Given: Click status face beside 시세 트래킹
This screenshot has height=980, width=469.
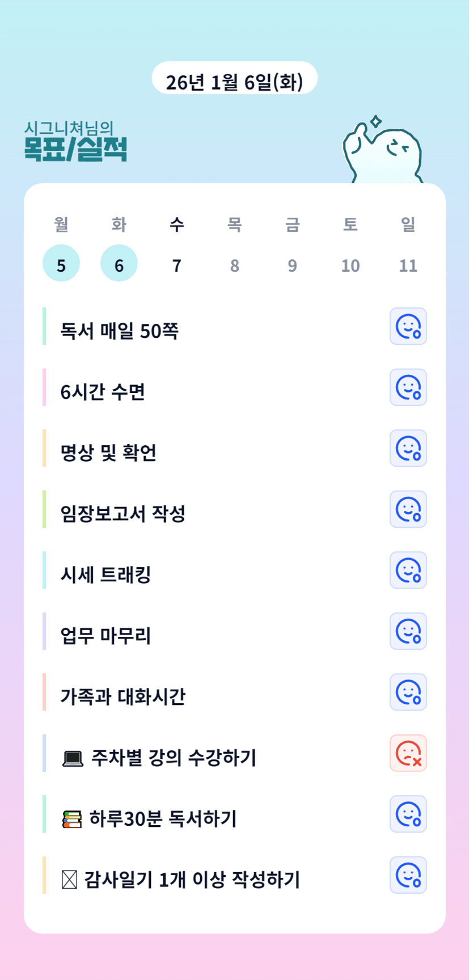Looking at the screenshot, I should tap(408, 571).
